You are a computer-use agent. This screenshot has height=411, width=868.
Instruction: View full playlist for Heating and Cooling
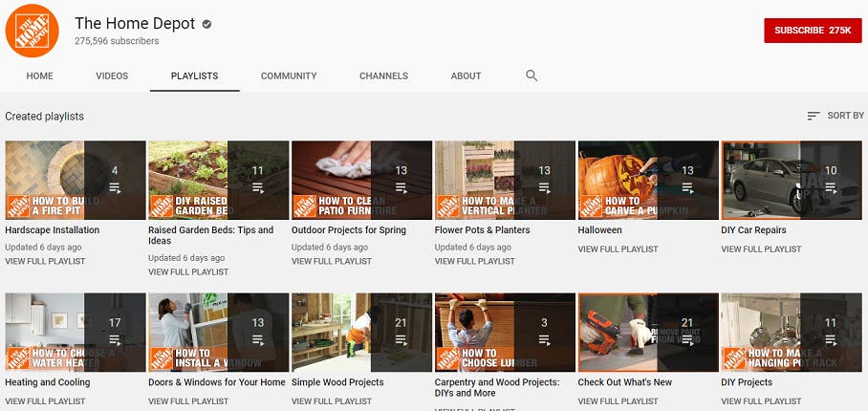pyautogui.click(x=45, y=401)
